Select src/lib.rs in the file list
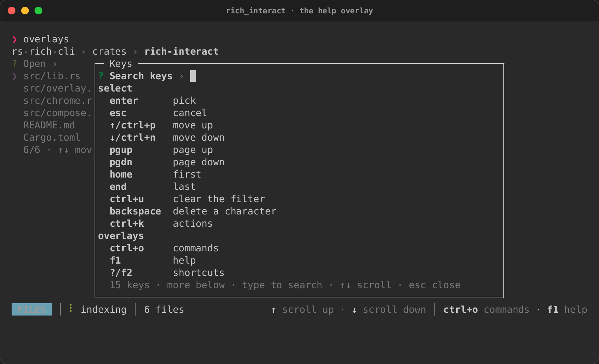The width and height of the screenshot is (599, 364). [x=52, y=76]
